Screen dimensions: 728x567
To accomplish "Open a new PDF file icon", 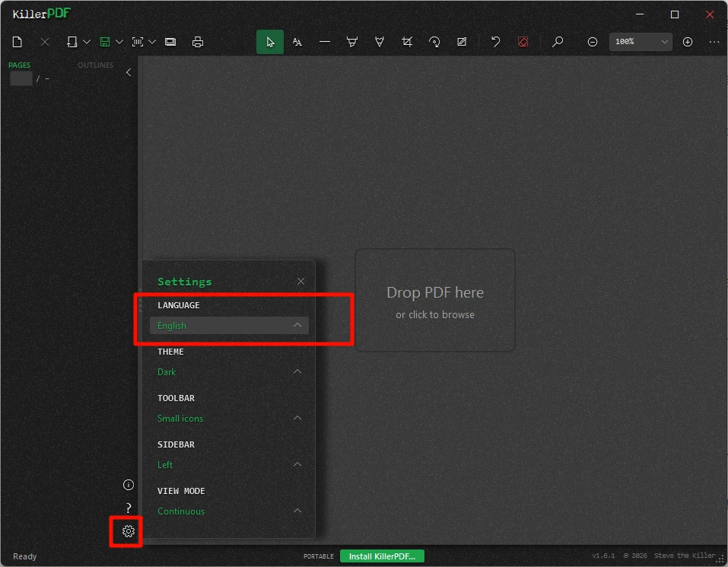I will [17, 42].
